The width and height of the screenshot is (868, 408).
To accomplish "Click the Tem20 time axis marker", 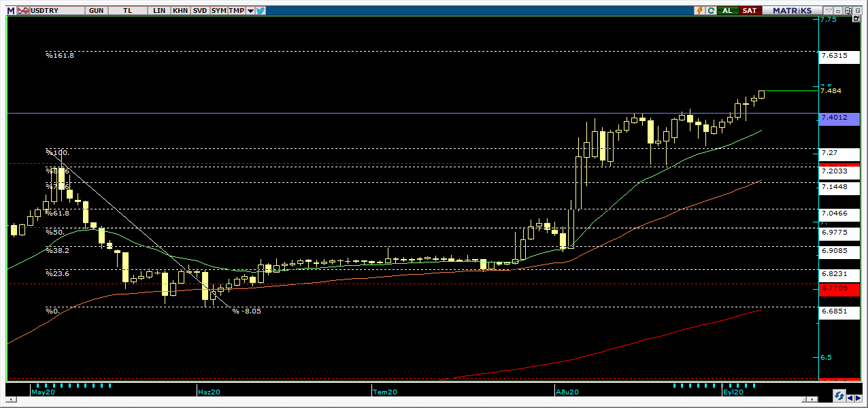I will coord(385,392).
